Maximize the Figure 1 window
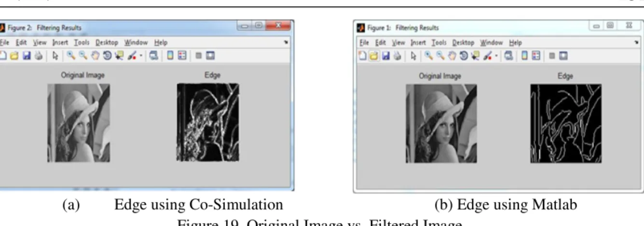This screenshot has height=226, width=644. [610, 26]
